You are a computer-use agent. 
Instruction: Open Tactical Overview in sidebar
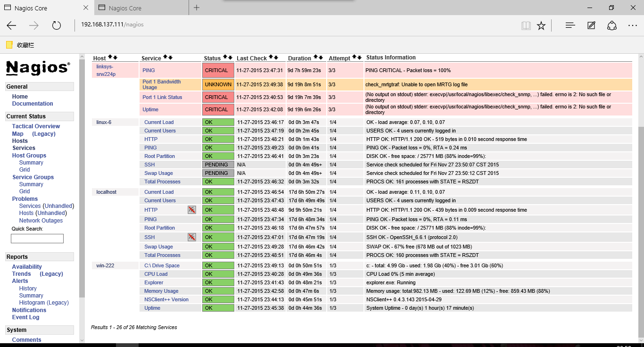(36, 126)
